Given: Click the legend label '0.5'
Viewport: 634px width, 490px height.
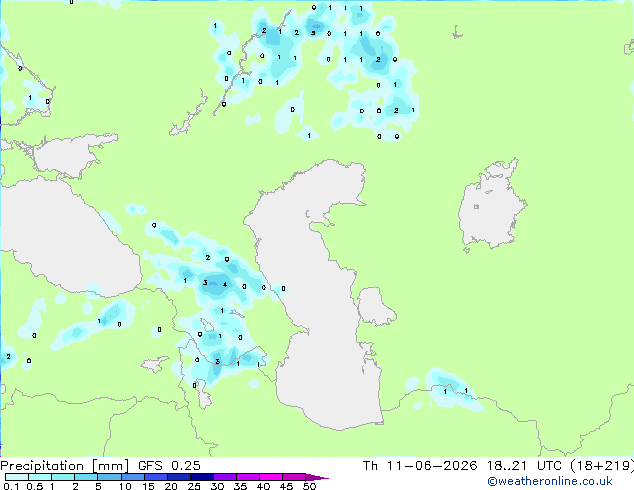Looking at the screenshot, I should point(35,486).
